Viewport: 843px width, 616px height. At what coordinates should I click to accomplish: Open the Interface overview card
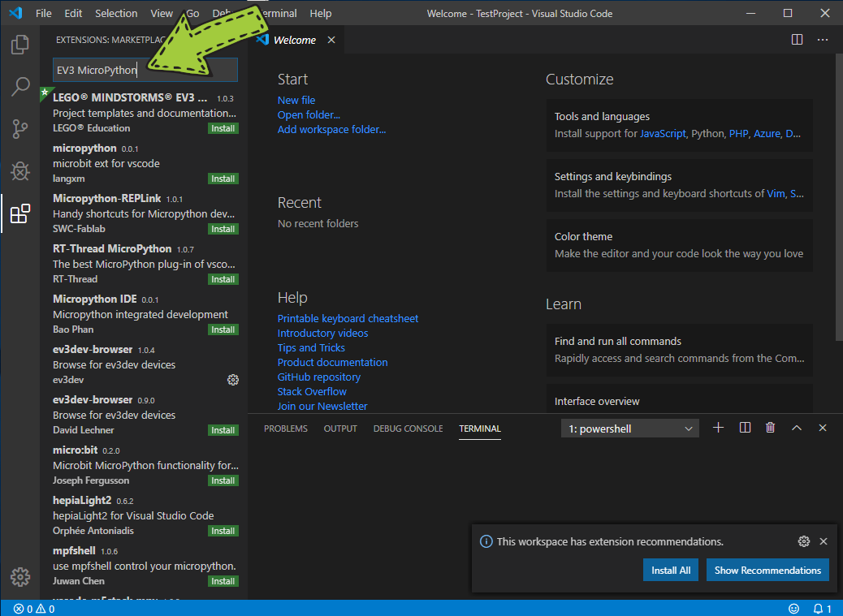click(680, 399)
